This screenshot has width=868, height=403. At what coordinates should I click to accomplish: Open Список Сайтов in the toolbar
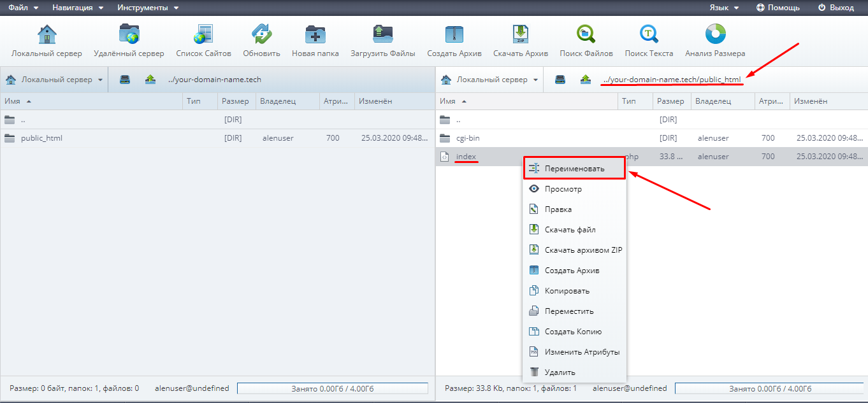(205, 41)
